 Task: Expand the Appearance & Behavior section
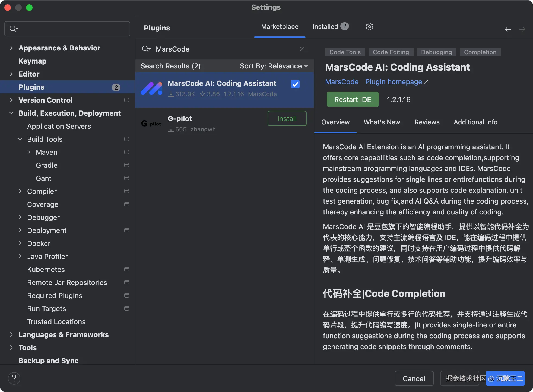tap(11, 48)
